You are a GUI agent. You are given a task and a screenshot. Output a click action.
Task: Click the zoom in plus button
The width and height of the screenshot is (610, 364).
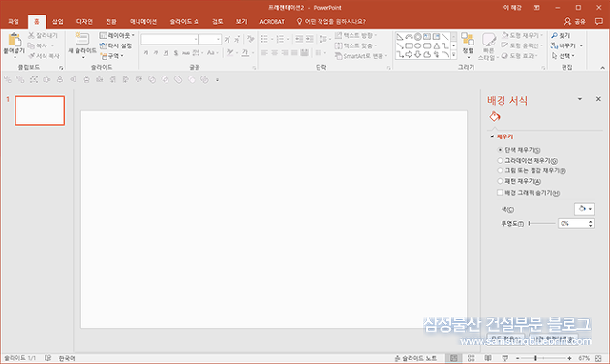569,358
